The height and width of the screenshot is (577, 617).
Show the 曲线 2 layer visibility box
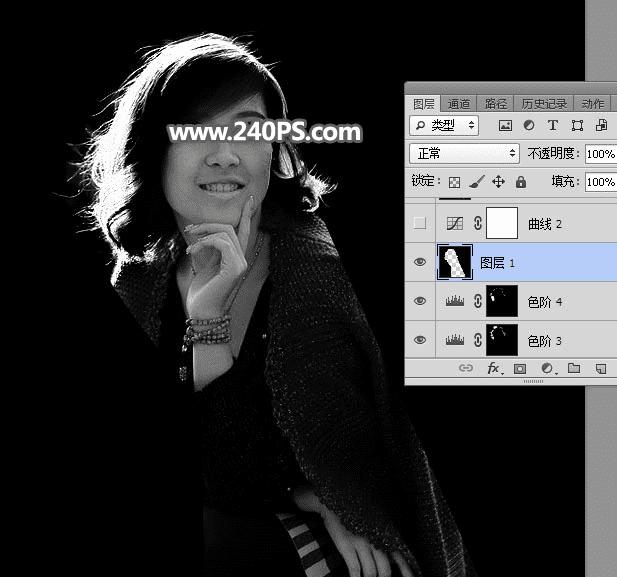click(x=420, y=223)
